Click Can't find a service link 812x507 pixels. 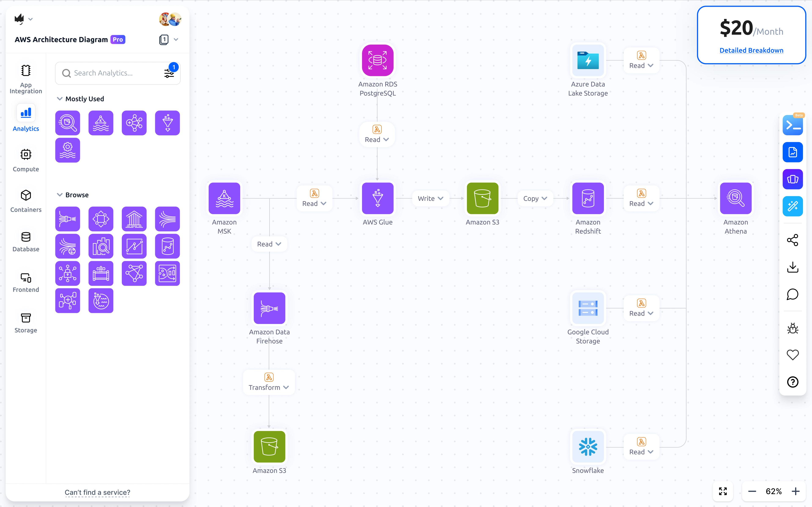tap(97, 492)
